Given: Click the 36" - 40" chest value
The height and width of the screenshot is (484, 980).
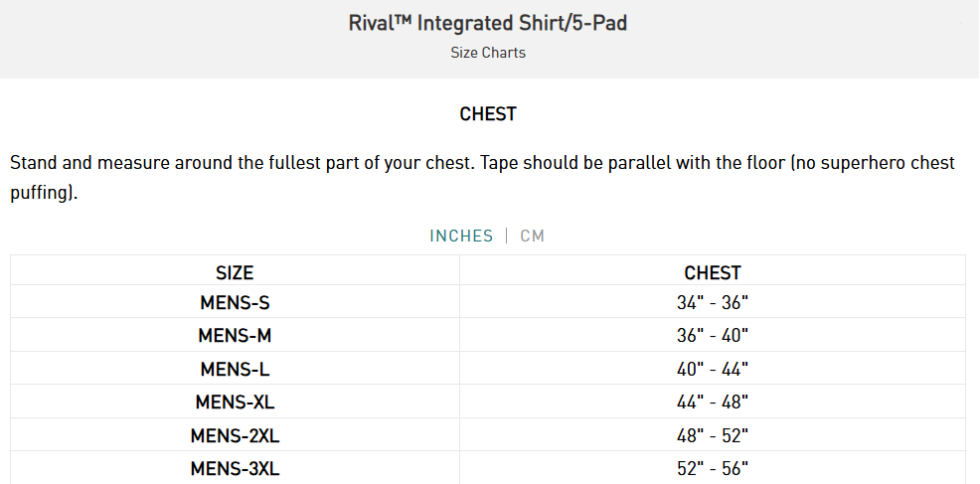Looking at the screenshot, I should [713, 336].
